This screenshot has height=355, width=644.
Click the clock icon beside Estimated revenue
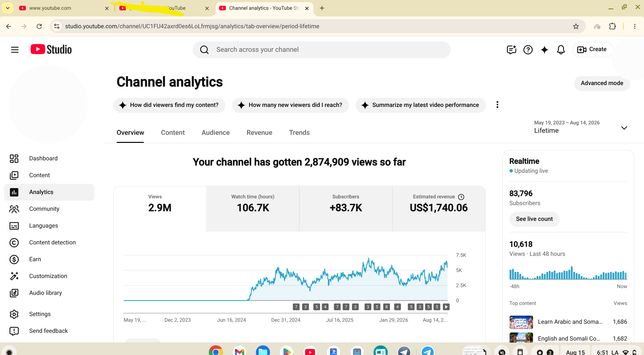click(x=461, y=197)
